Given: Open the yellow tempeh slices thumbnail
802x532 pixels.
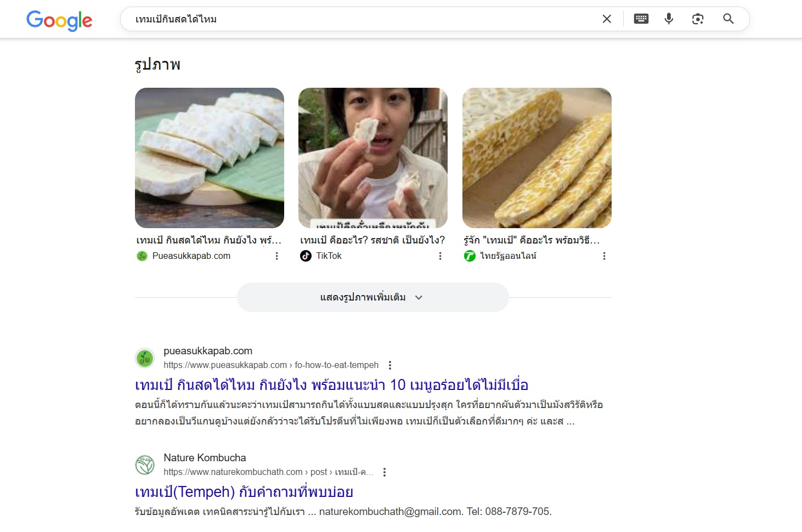Looking at the screenshot, I should pyautogui.click(x=536, y=158).
